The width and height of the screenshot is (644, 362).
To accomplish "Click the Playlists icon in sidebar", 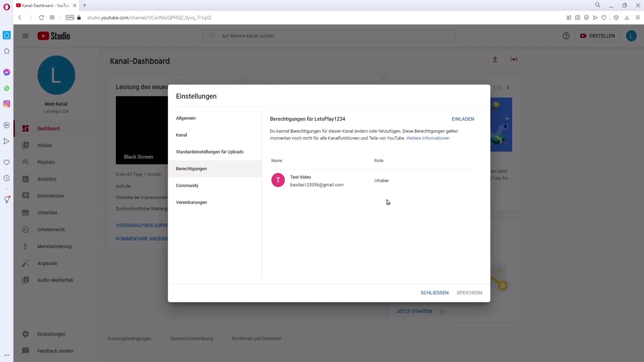I will (x=25, y=162).
